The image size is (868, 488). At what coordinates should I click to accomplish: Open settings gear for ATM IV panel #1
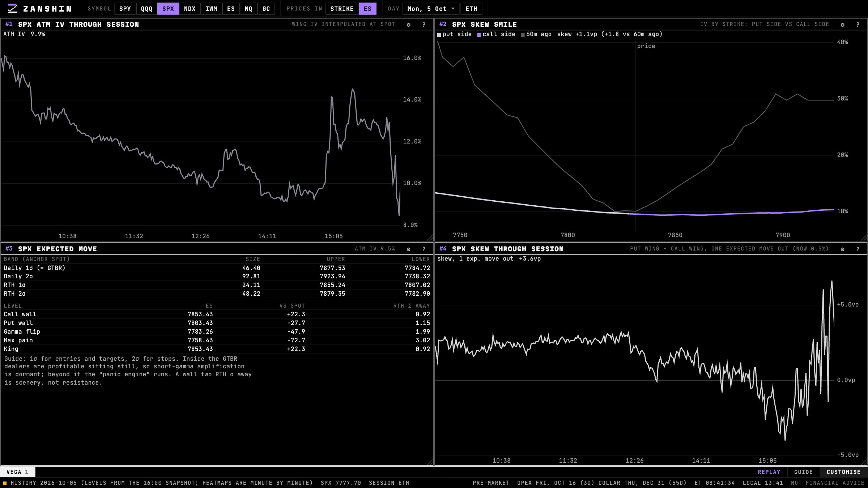coord(409,25)
